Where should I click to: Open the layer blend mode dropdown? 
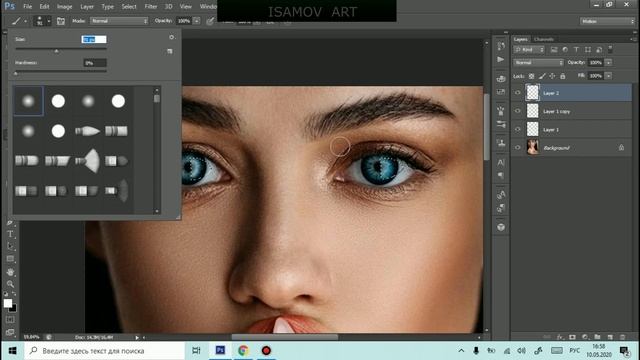point(538,62)
